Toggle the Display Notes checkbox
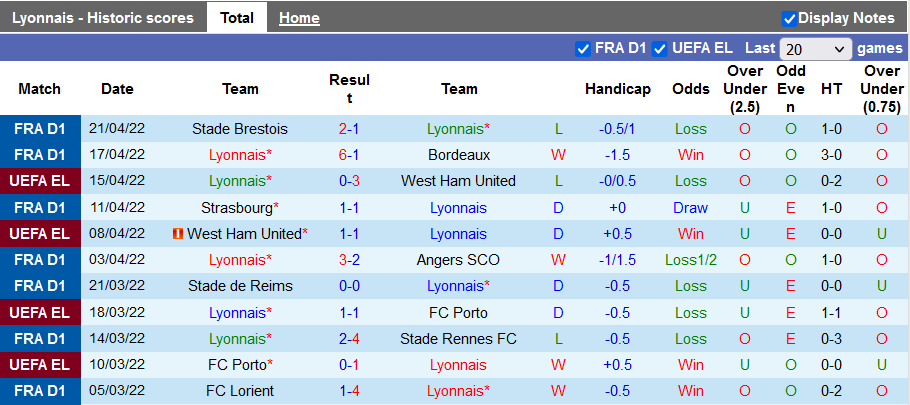Screen dimensions: 910x405 coord(789,18)
